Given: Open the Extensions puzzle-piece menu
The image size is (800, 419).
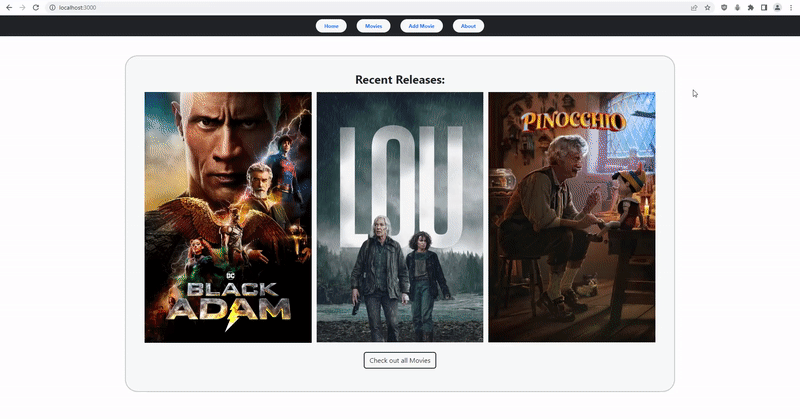Looking at the screenshot, I should click(751, 8).
